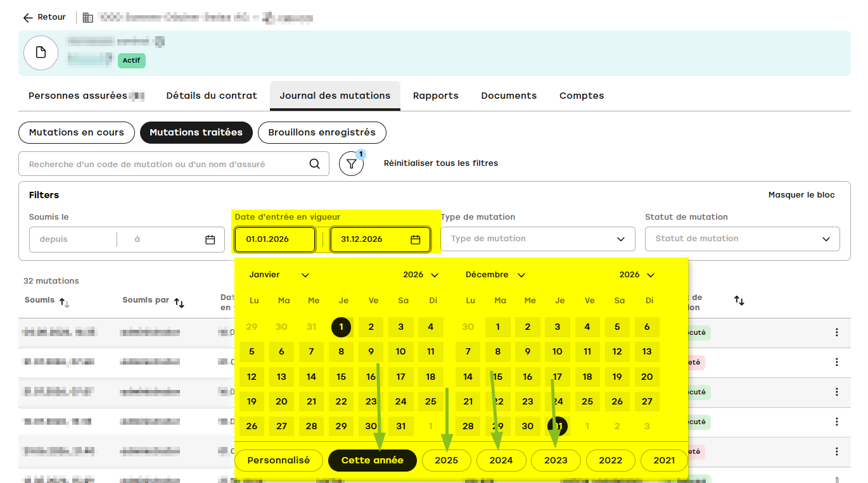Click the 01.01.2026 start date field
Image resolution: width=868 pixels, height=483 pixels.
click(x=275, y=239)
